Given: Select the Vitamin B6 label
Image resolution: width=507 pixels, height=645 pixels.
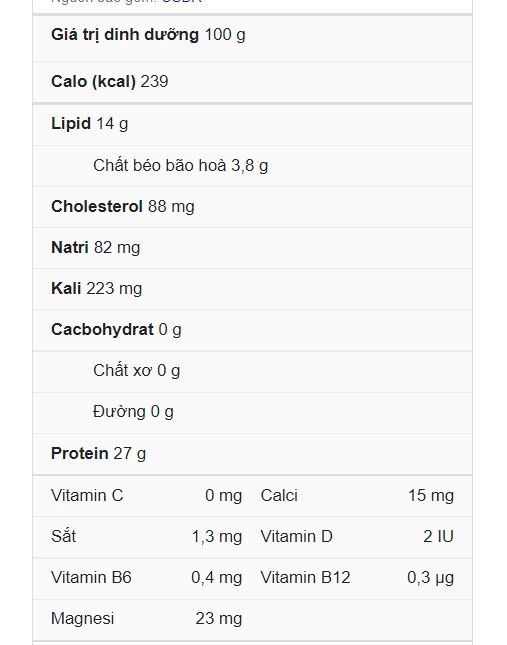Looking at the screenshot, I should click(x=91, y=578).
